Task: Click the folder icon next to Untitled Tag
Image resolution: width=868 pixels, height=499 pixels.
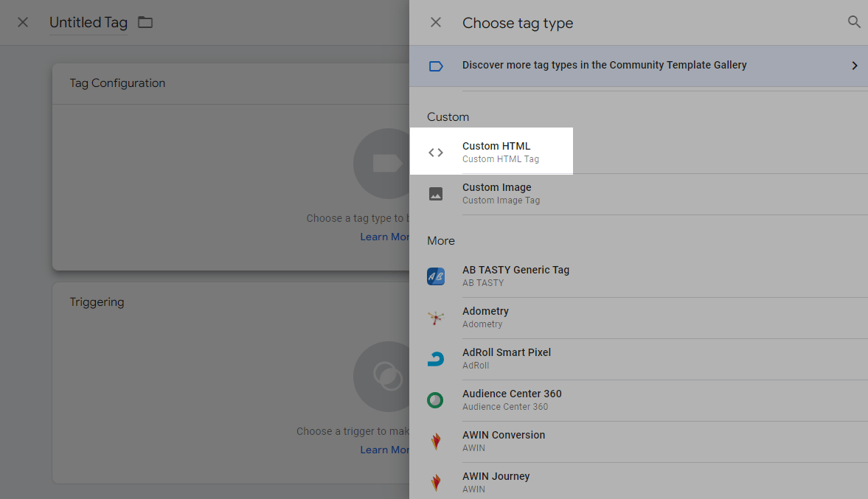Action: pyautogui.click(x=145, y=22)
